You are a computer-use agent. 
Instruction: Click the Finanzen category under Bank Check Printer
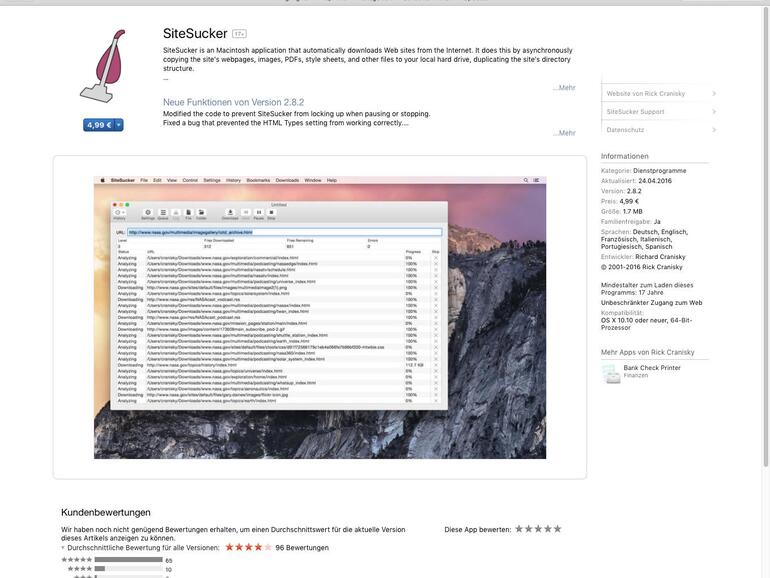point(635,375)
